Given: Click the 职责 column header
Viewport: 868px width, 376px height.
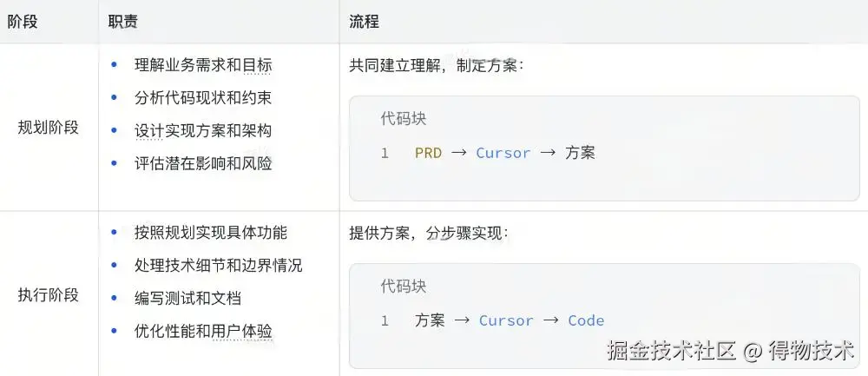Looking at the screenshot, I should click(x=123, y=22).
